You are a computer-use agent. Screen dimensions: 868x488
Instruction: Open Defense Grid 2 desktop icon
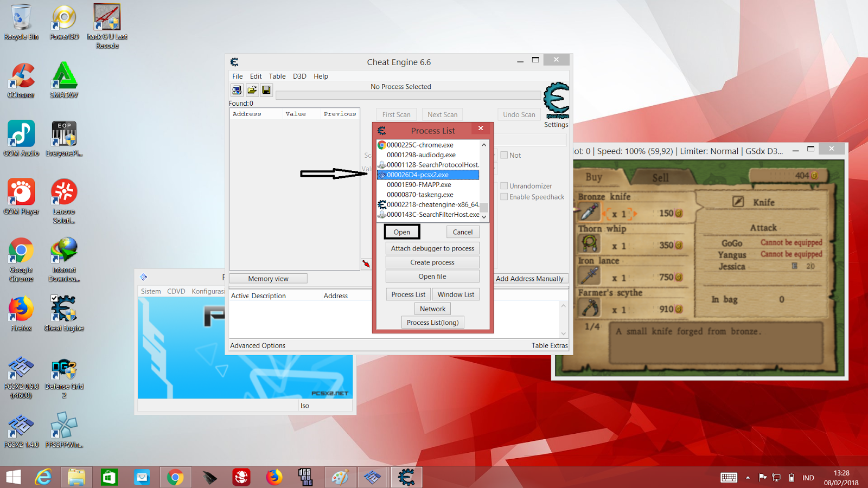pyautogui.click(x=64, y=378)
